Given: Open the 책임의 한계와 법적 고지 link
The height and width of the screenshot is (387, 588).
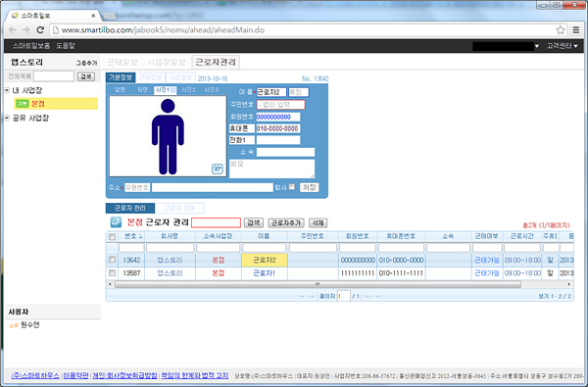Looking at the screenshot, I should click(195, 376).
